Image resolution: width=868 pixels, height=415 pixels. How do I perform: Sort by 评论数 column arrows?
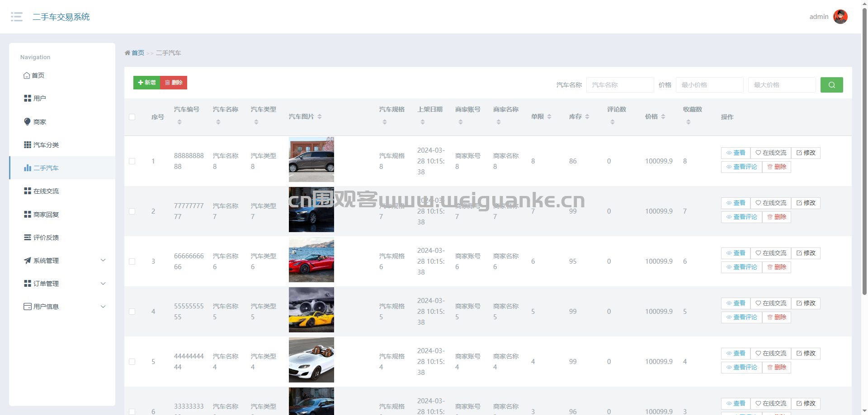(x=613, y=122)
